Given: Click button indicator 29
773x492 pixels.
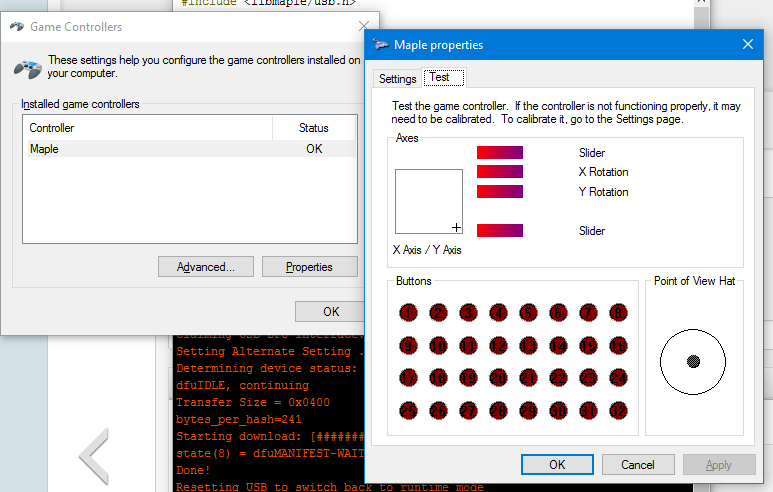Looking at the screenshot, I should 528,411.
